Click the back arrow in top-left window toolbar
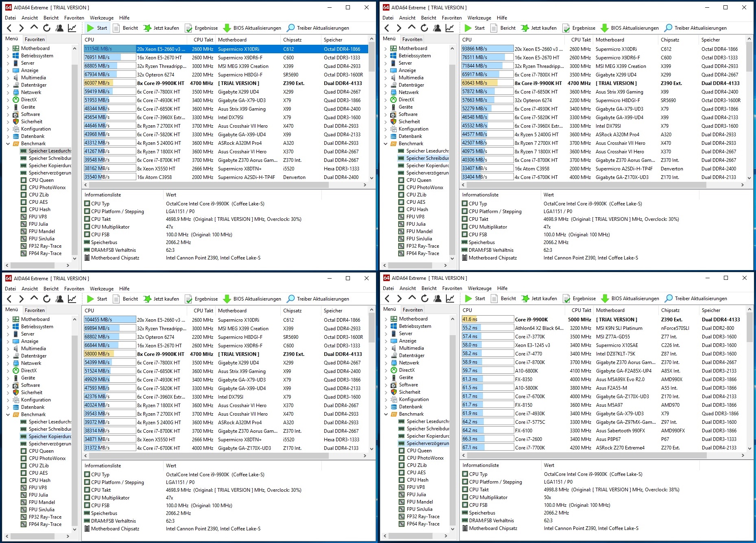Image resolution: width=756 pixels, height=543 pixels. click(9, 28)
